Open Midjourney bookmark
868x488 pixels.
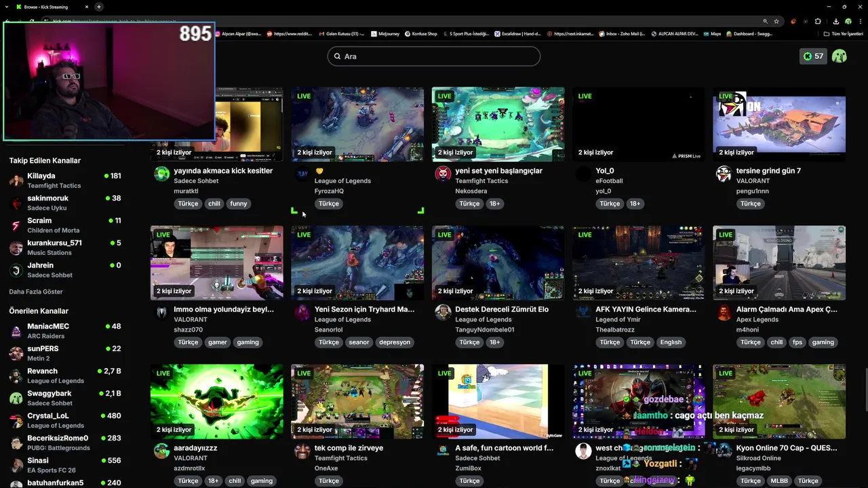point(385,33)
